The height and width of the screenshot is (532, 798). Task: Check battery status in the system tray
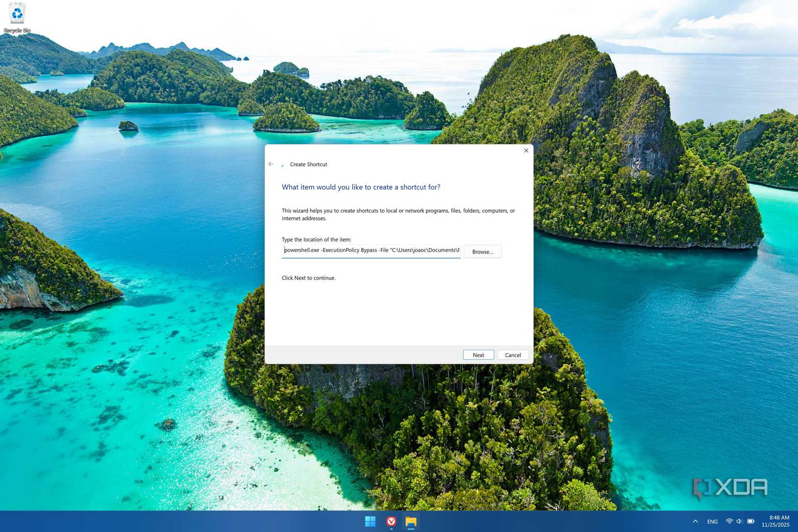click(751, 521)
